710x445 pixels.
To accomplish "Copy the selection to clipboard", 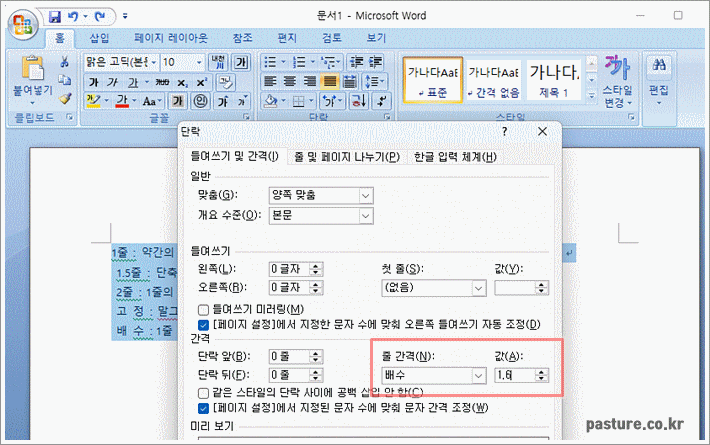I will 65,80.
